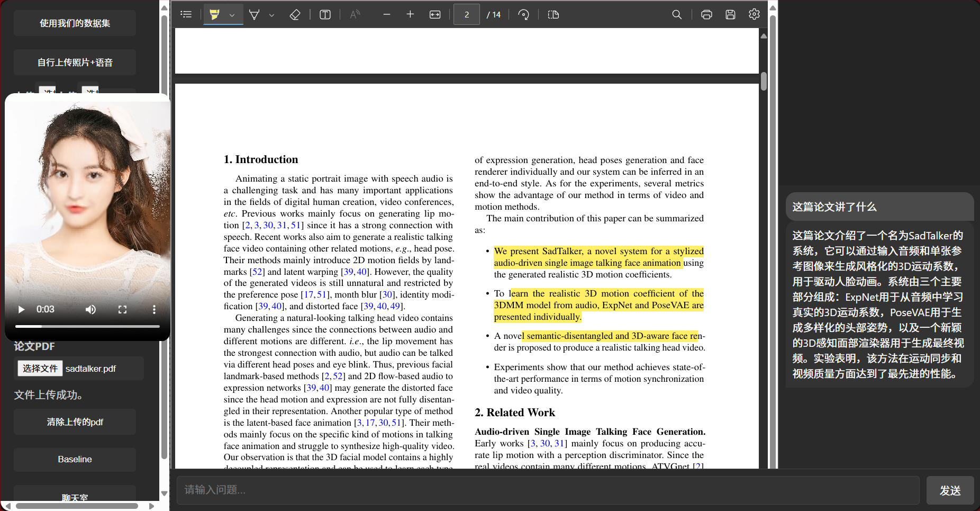Viewport: 980px width, 511px height.
Task: Open the Page view icon
Action: click(x=553, y=15)
